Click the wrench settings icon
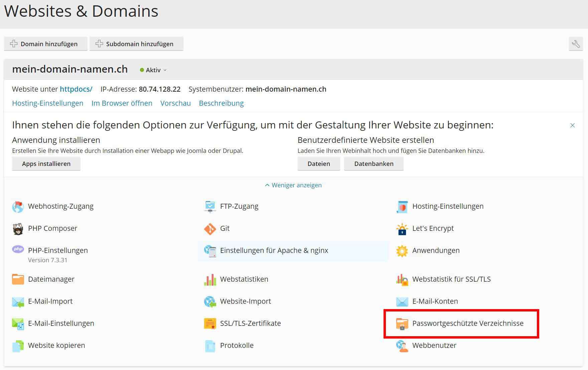The width and height of the screenshot is (588, 370). click(x=576, y=44)
